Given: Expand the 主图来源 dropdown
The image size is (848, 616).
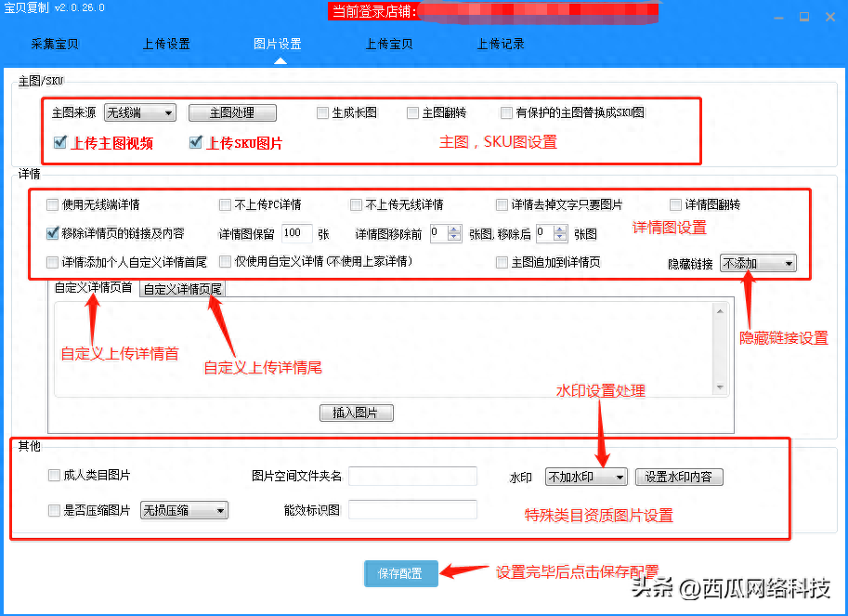Looking at the screenshot, I should pos(140,112).
